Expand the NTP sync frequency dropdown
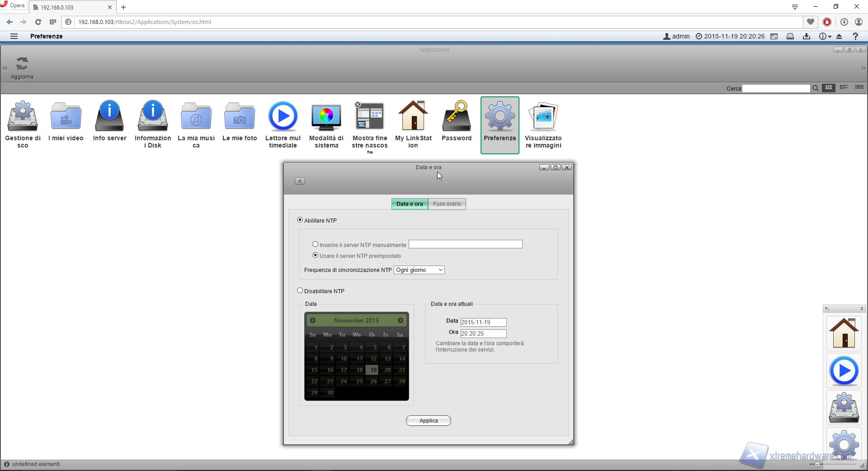 point(419,270)
